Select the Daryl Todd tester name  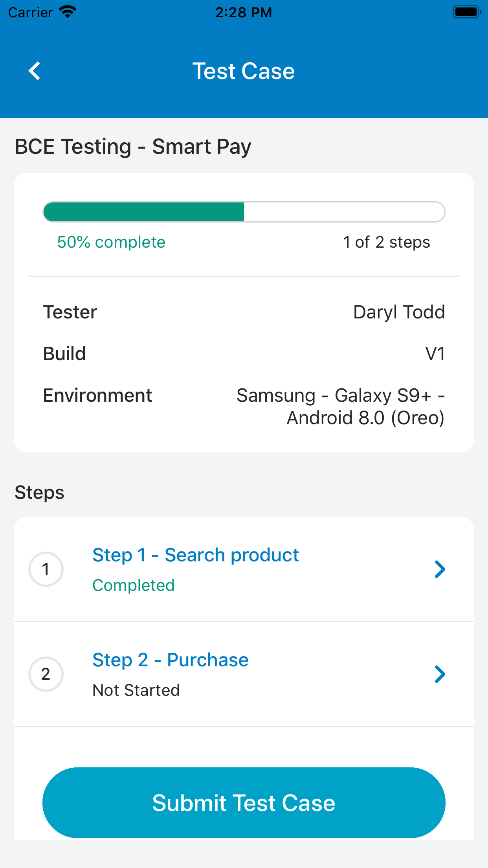click(x=399, y=312)
